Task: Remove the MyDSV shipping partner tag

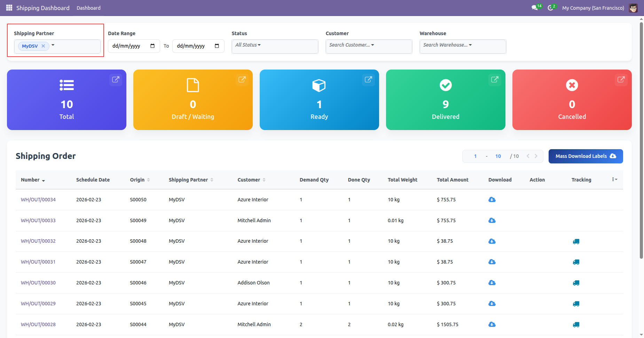Action: point(43,46)
